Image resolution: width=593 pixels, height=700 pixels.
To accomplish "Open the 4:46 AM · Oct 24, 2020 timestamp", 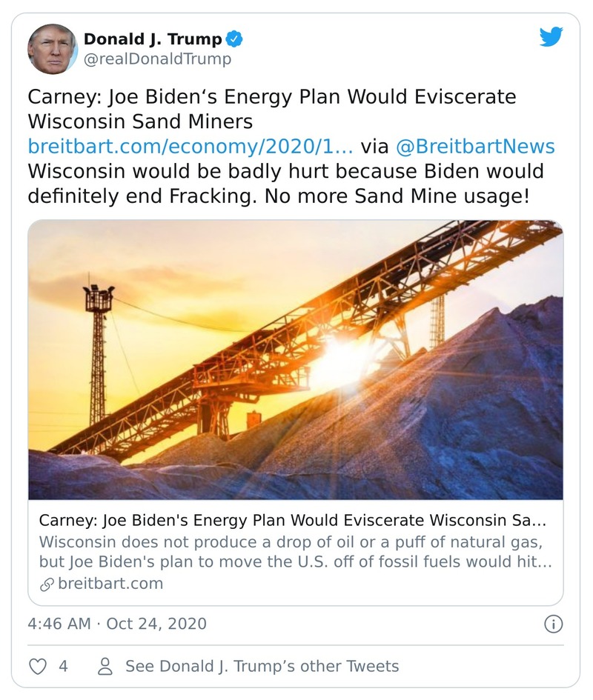I will click(117, 624).
